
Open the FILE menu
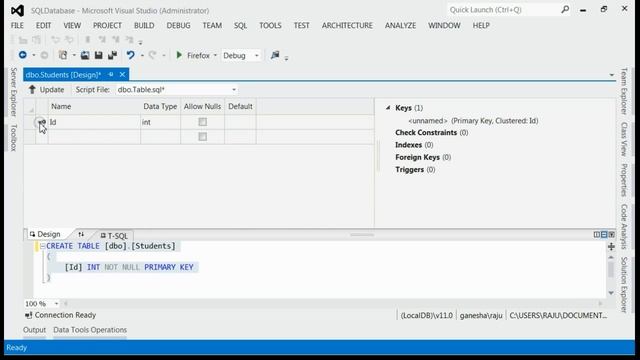pos(17,25)
